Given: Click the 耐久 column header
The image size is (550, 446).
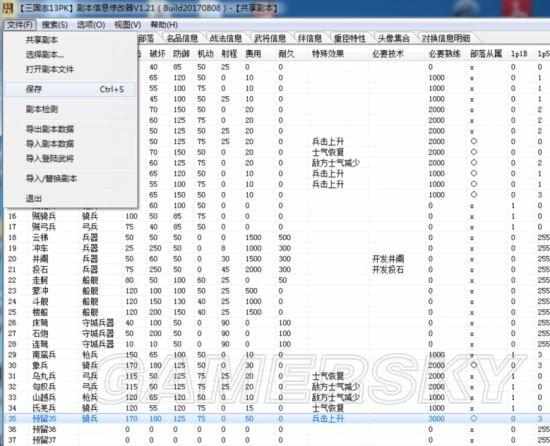Looking at the screenshot, I should coord(287,54).
